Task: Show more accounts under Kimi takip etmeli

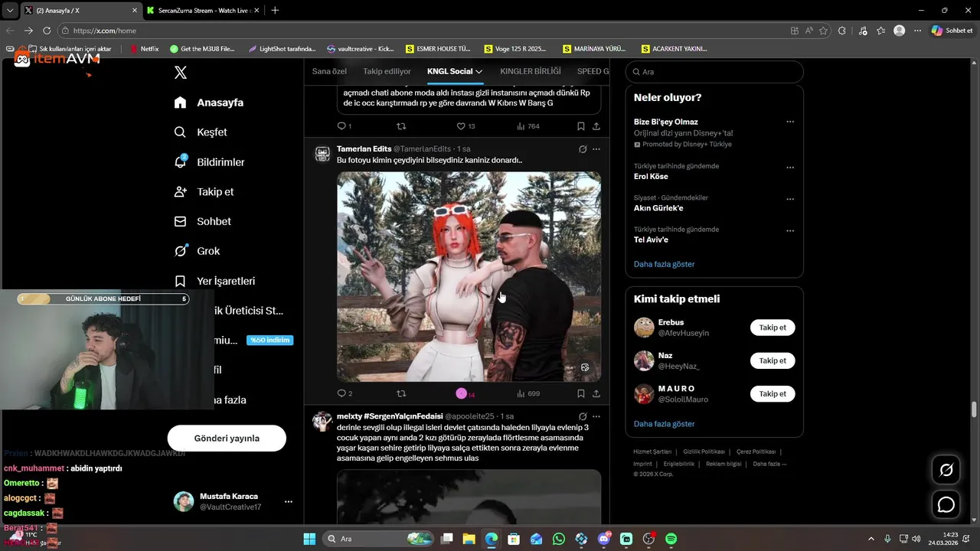Action: pyautogui.click(x=664, y=424)
